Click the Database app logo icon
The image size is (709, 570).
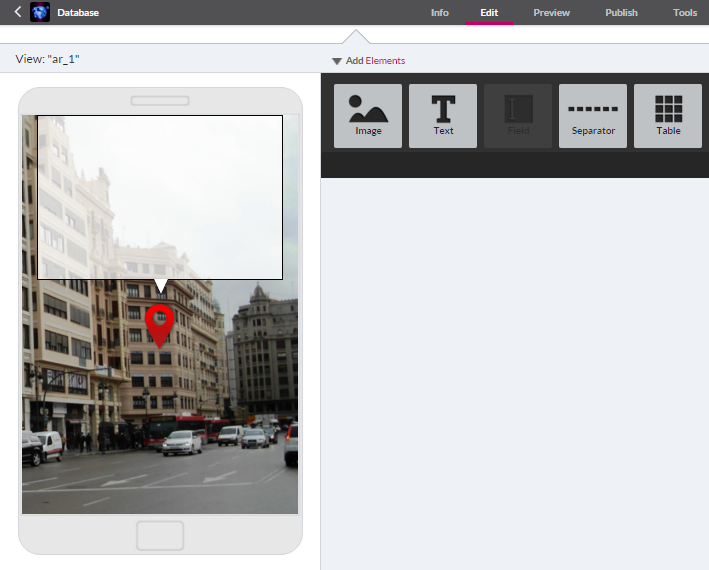[40, 12]
